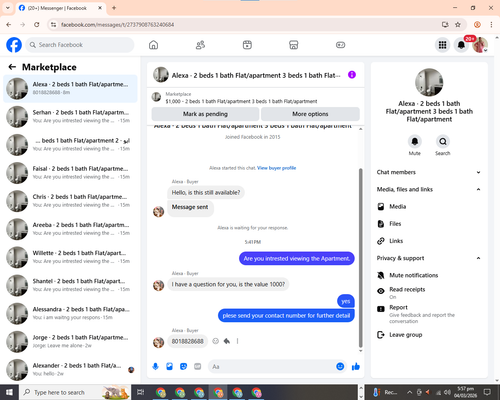Open Areeba conversation in chat list

[x=70, y=229]
